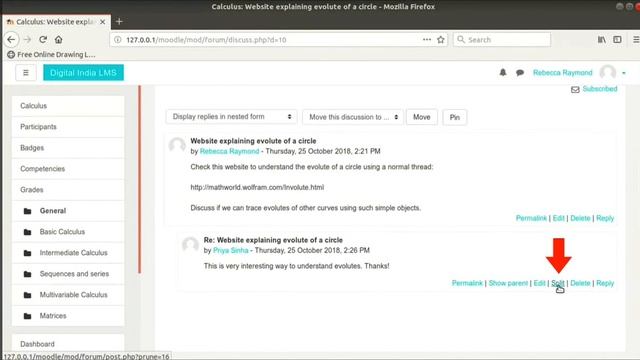Select the Intermediate Calculus section
Viewport: 640px width, 360px height.
point(73,253)
